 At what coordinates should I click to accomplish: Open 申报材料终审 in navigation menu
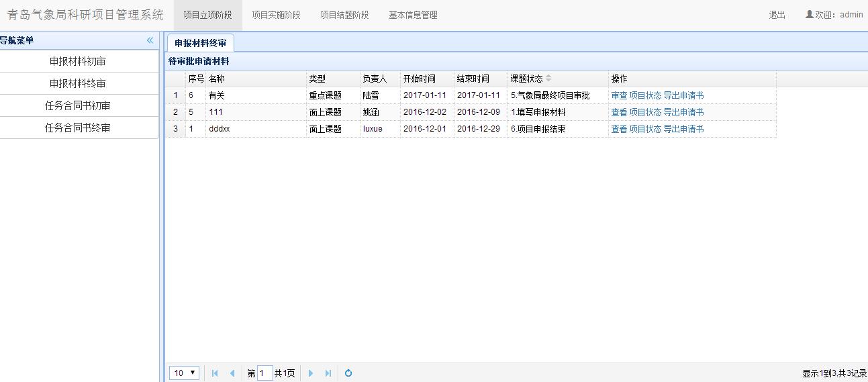click(x=78, y=83)
